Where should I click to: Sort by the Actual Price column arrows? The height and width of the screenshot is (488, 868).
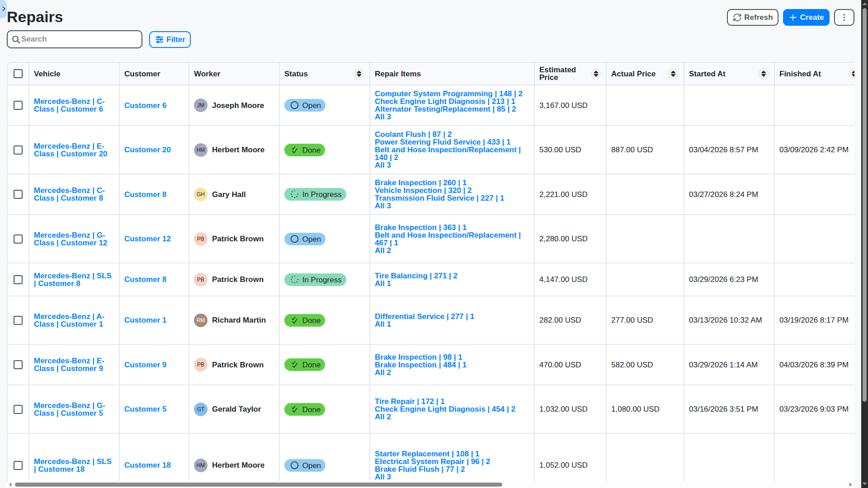673,74
